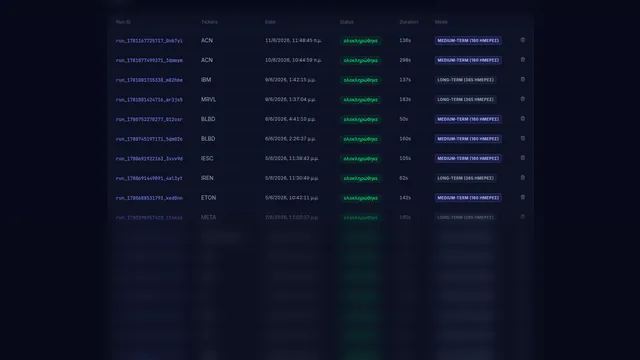640x360 pixels.
Task: Click the trash icon in the META row
Action: (522, 217)
